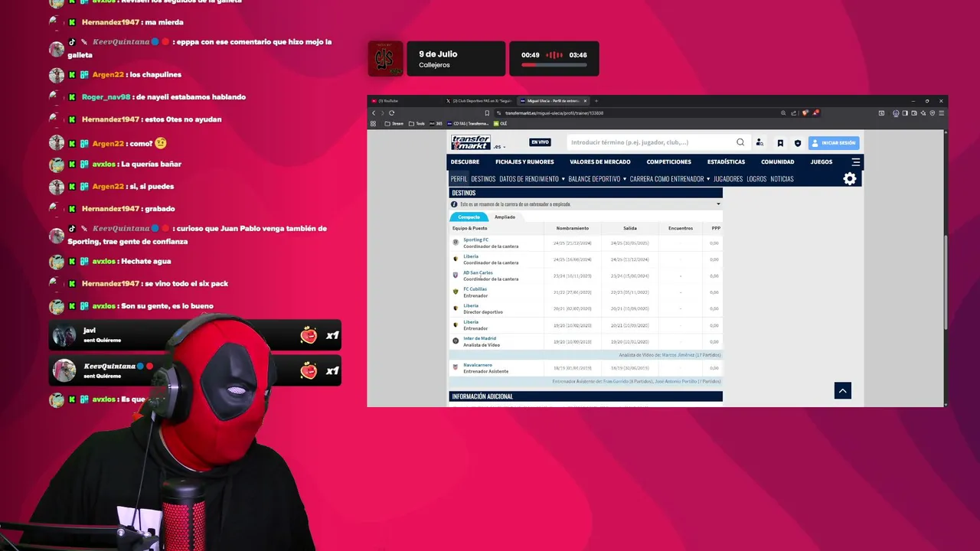The height and width of the screenshot is (551, 980).
Task: Go to the Perfil sub-tab
Action: click(x=459, y=179)
